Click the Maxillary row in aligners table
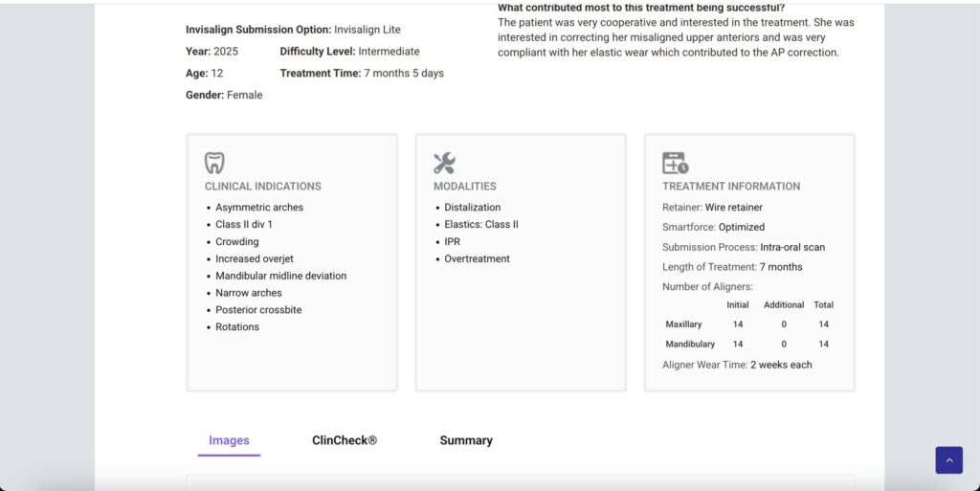Image resolution: width=980 pixels, height=491 pixels. coord(683,324)
